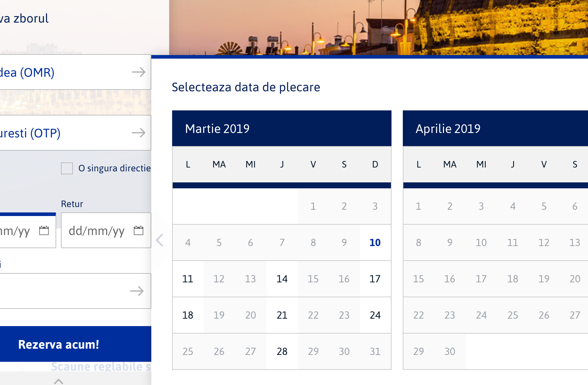
Task: Expand the Martie 2019 month header
Action: tap(217, 129)
